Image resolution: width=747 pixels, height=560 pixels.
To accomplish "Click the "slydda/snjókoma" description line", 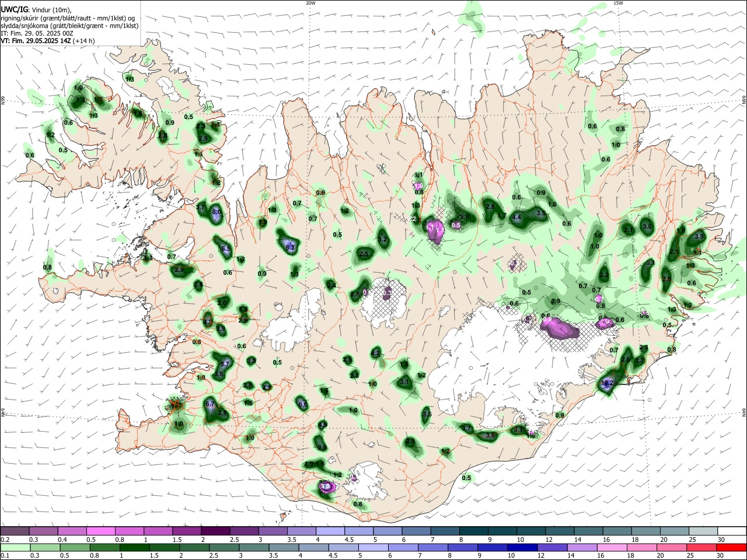I will (x=69, y=26).
